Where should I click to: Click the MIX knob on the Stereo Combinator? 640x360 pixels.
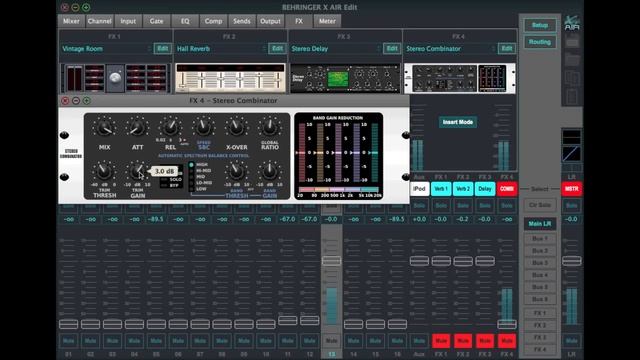pyautogui.click(x=104, y=128)
